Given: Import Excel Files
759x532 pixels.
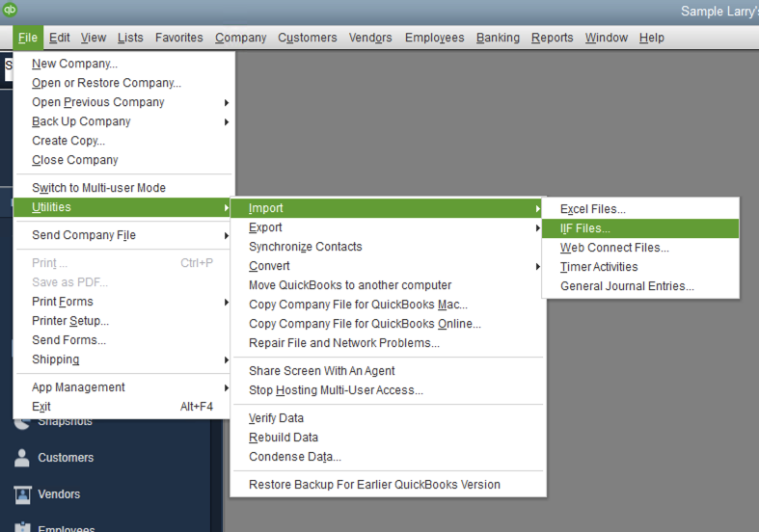Looking at the screenshot, I should point(640,209).
